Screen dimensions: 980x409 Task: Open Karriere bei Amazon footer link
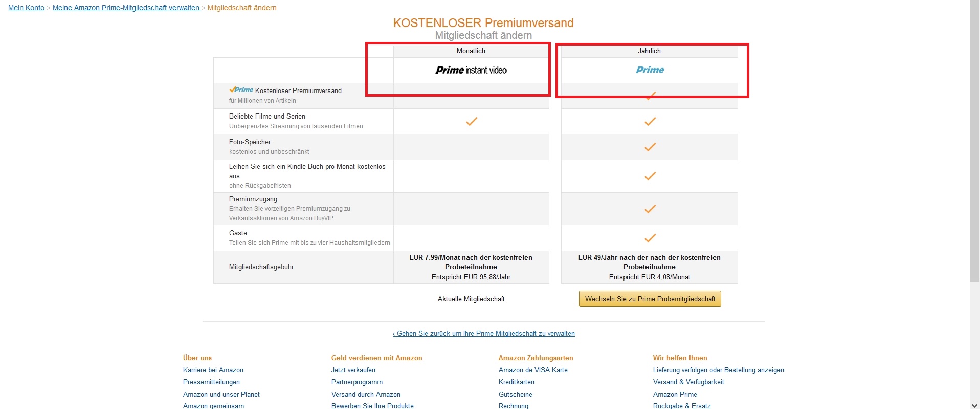coord(213,370)
